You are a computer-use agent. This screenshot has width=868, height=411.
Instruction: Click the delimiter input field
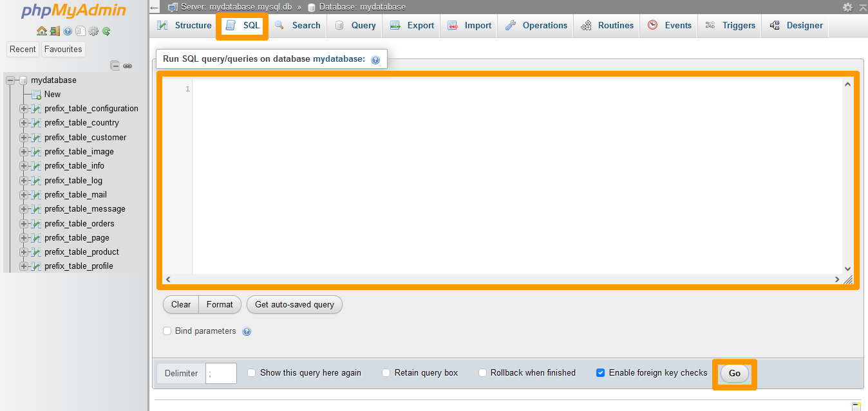221,373
